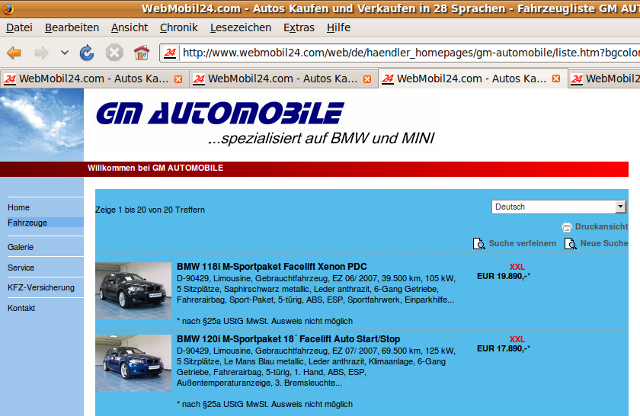This screenshot has height=416, width=640.
Task: Click the magnifier icon beside Neue Suche
Action: tap(570, 244)
